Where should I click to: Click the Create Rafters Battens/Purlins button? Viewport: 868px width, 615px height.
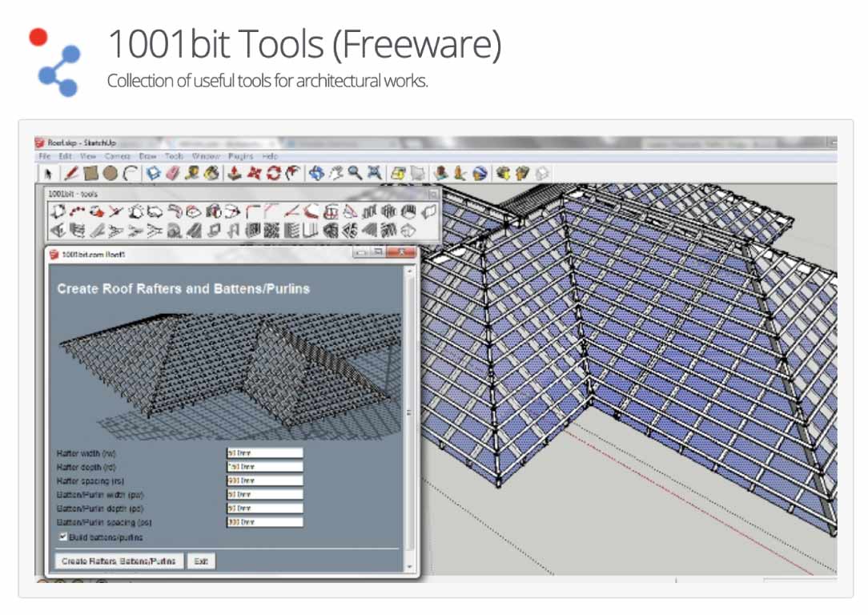(119, 561)
